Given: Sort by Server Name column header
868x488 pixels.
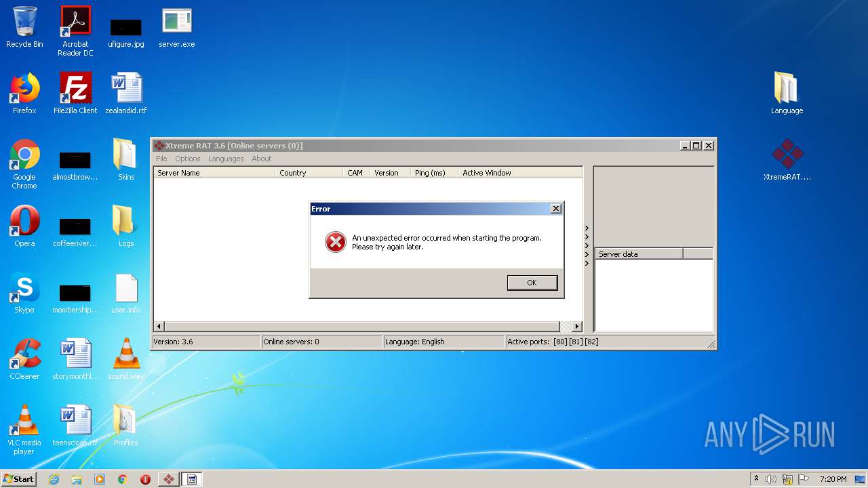Looking at the screenshot, I should pos(214,173).
